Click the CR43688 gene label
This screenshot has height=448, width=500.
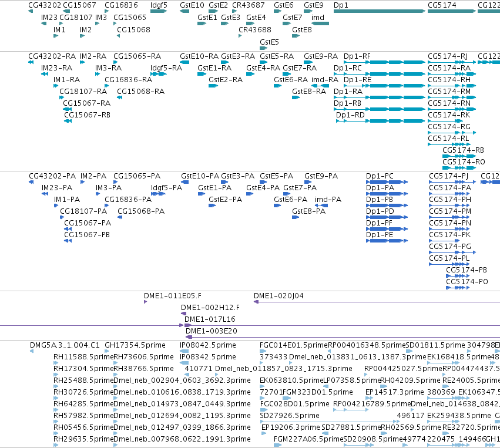tap(255, 29)
